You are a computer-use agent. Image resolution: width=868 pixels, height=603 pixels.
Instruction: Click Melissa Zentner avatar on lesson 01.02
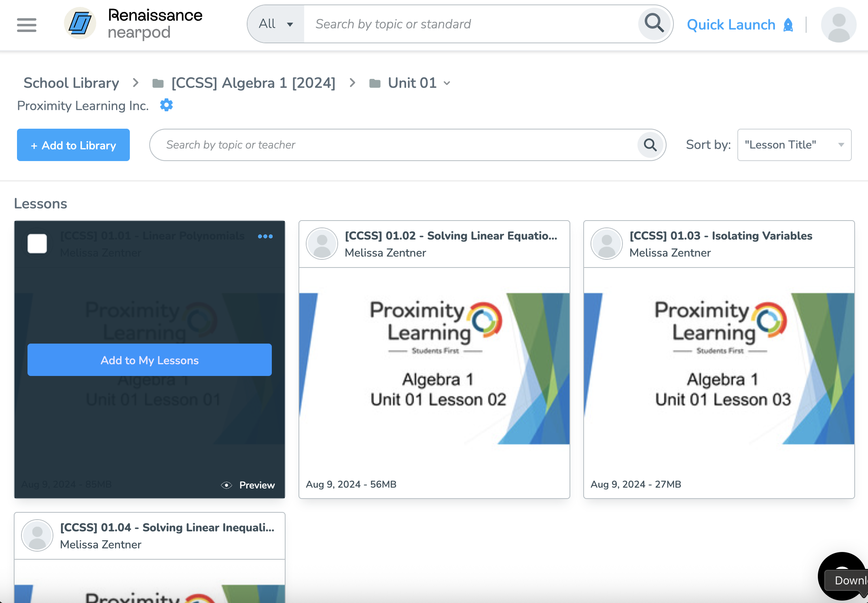322,244
